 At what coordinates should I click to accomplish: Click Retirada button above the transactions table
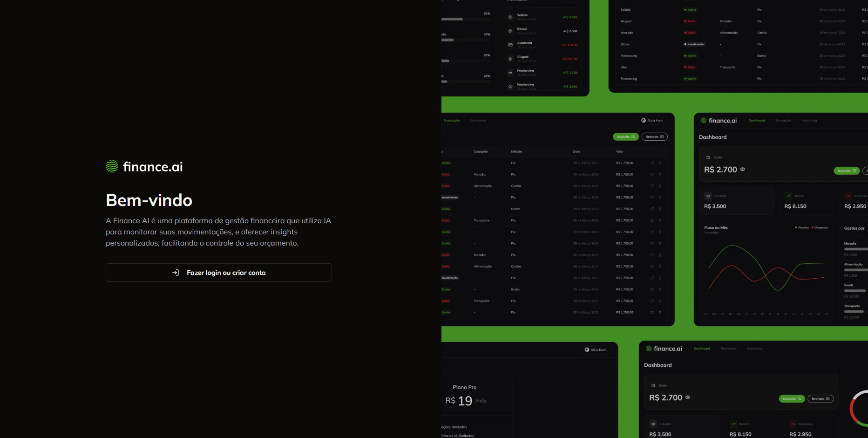click(x=654, y=137)
